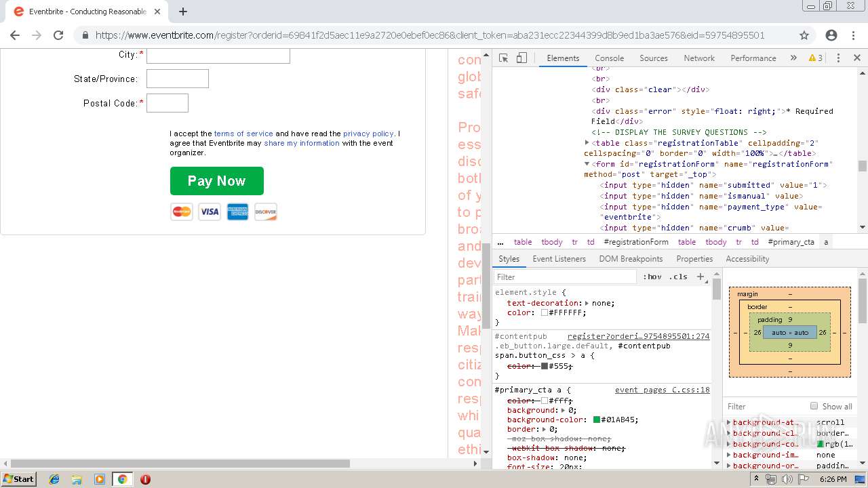This screenshot has height=488, width=868.
Task: Open the Network tab
Action: 699,58
